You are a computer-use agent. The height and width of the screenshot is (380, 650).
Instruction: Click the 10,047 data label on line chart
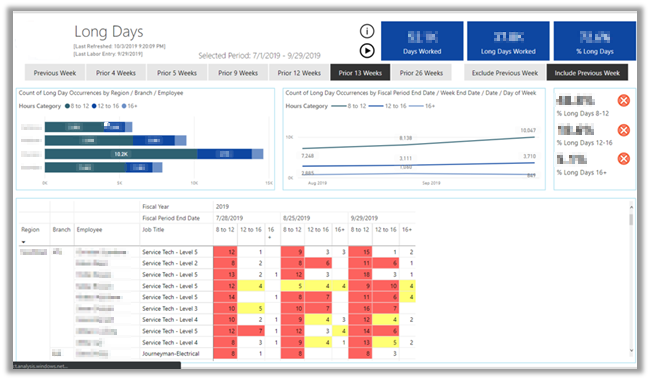[528, 130]
